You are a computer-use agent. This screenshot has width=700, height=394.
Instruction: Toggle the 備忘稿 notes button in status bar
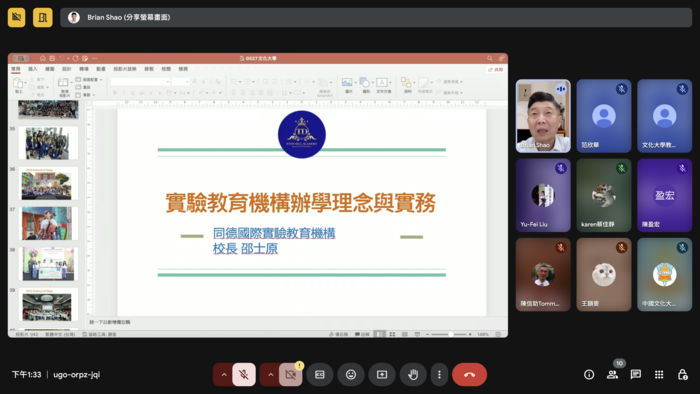pyautogui.click(x=339, y=334)
